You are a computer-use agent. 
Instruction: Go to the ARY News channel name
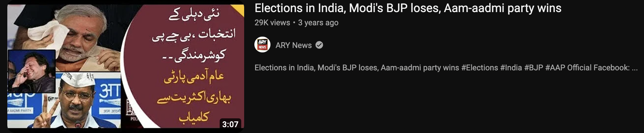(x=293, y=45)
